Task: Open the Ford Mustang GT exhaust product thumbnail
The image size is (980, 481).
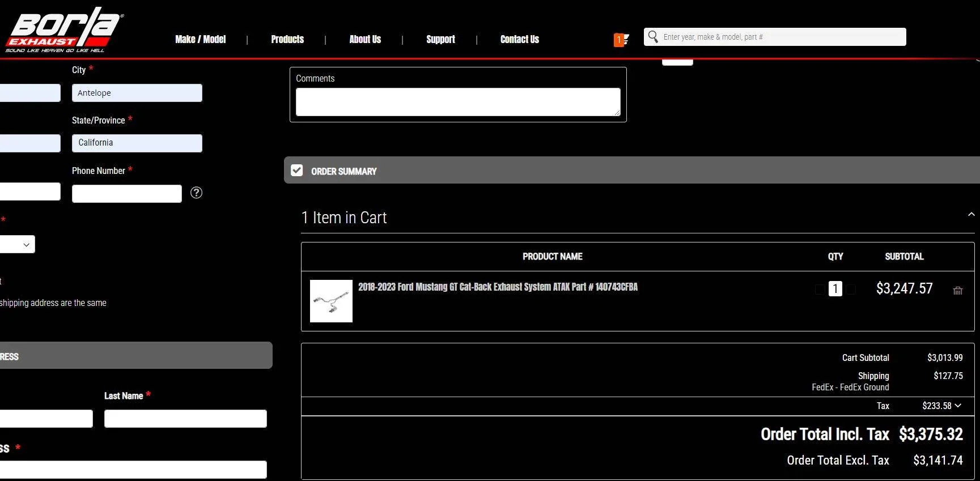Action: point(331,301)
